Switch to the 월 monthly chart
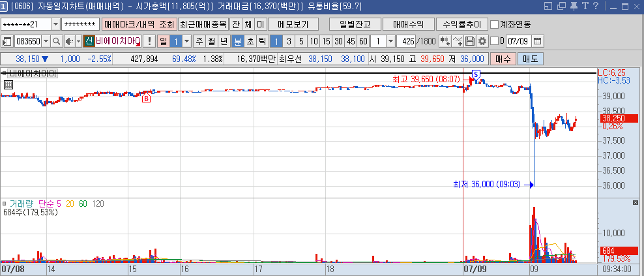This screenshot has height=276, width=644. point(212,41)
